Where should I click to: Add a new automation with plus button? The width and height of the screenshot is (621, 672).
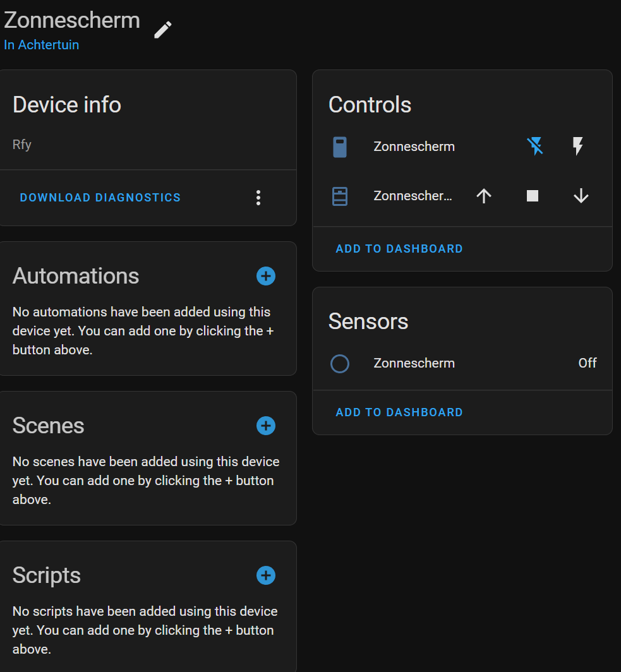(x=266, y=276)
